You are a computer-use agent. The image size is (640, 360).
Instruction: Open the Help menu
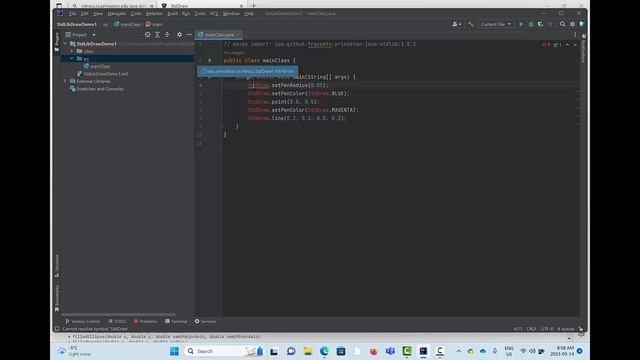tap(249, 13)
